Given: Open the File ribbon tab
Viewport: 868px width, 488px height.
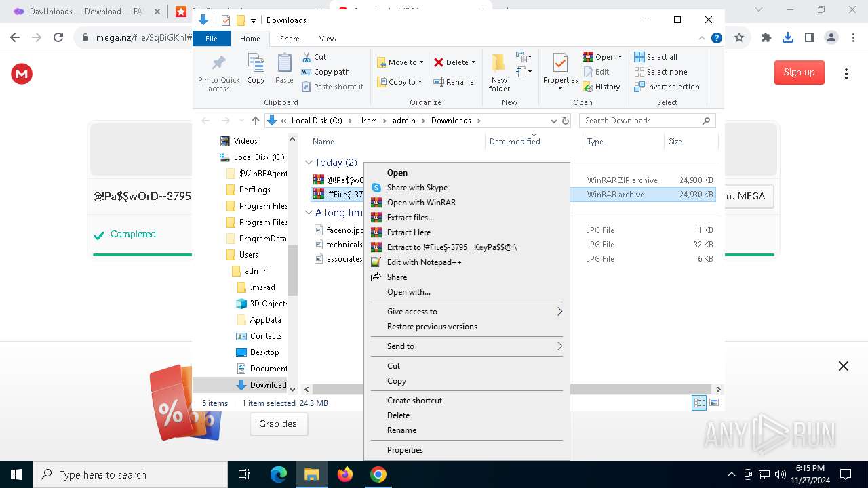Looking at the screenshot, I should [x=212, y=39].
